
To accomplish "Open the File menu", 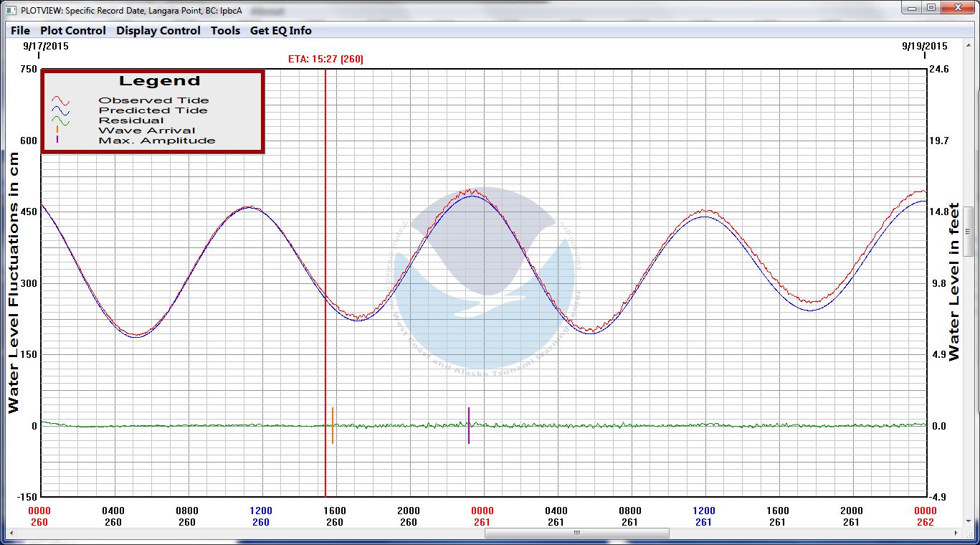I will click(20, 31).
